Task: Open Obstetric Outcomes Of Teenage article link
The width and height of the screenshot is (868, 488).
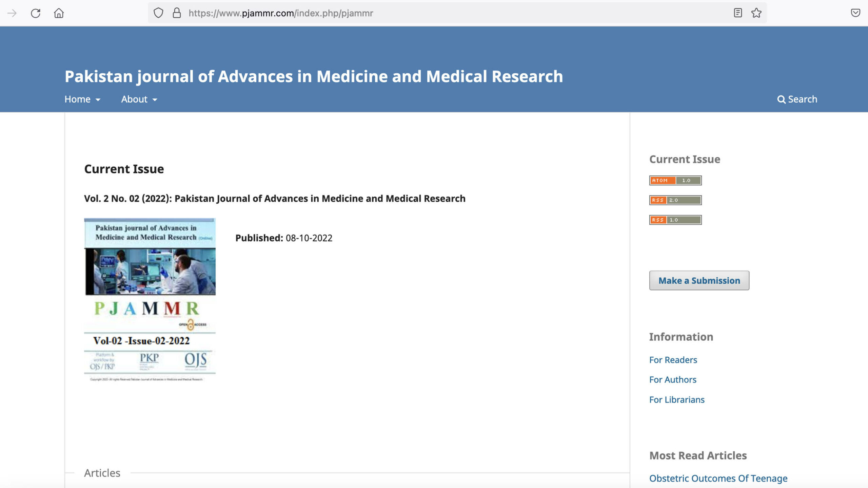Action: (x=718, y=478)
